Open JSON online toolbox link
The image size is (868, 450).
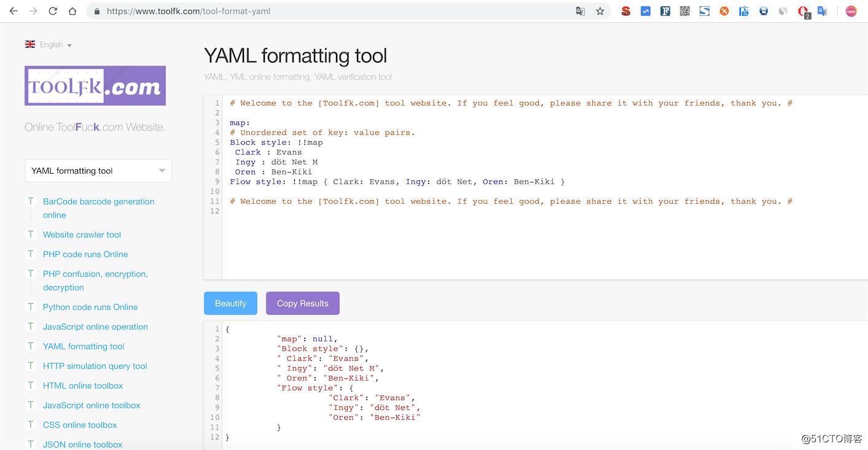[x=82, y=444]
